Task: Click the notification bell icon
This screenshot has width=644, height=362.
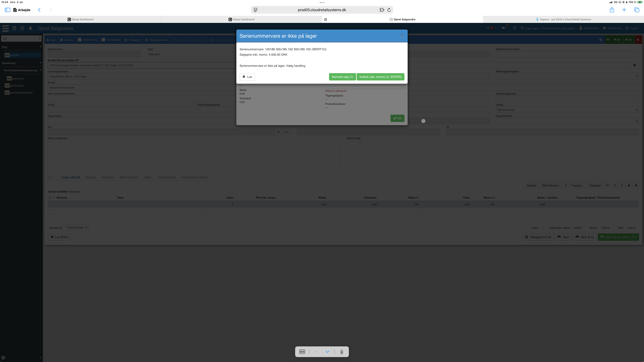Action: (x=30, y=28)
